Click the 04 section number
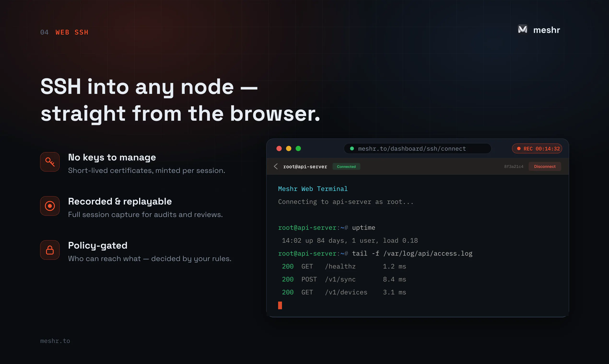This screenshot has height=364, width=609. tap(44, 32)
